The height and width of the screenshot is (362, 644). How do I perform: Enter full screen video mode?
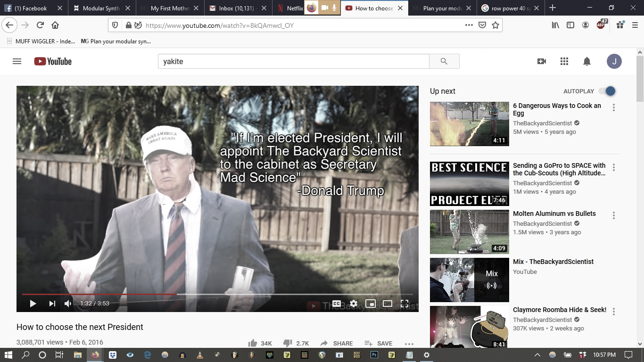point(405,304)
